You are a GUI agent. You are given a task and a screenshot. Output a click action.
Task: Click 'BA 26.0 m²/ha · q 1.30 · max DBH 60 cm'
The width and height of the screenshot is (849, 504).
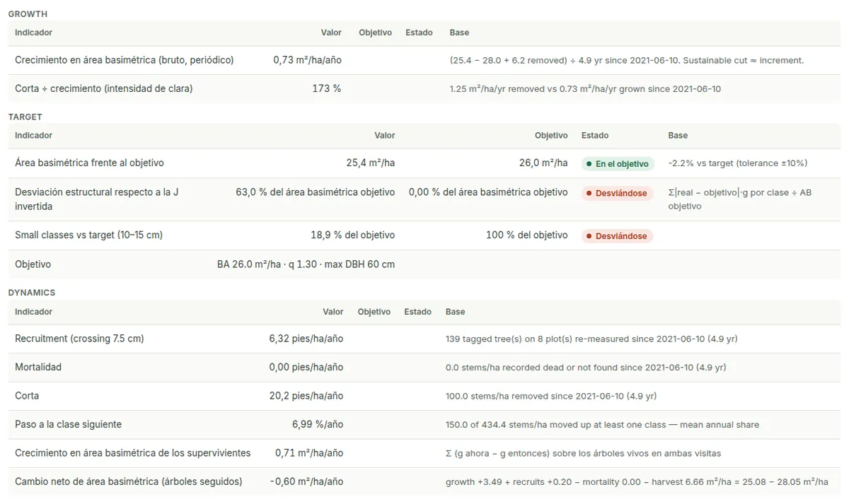(306, 264)
